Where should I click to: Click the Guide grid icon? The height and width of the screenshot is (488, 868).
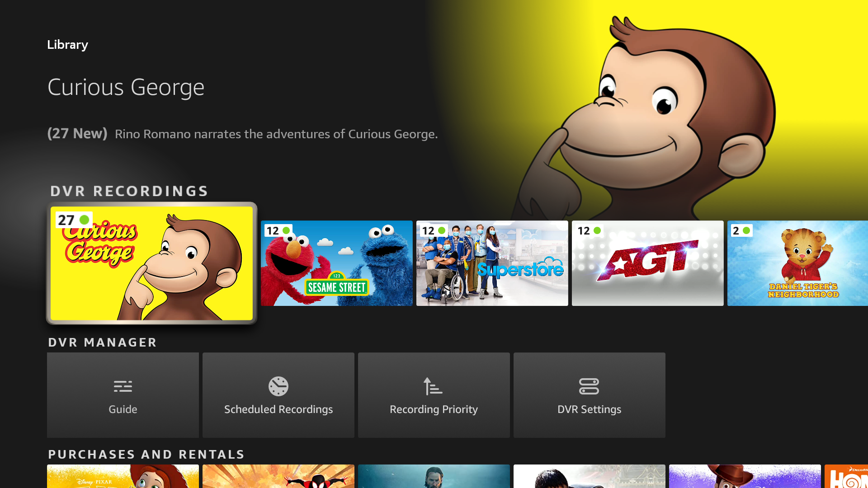click(123, 386)
